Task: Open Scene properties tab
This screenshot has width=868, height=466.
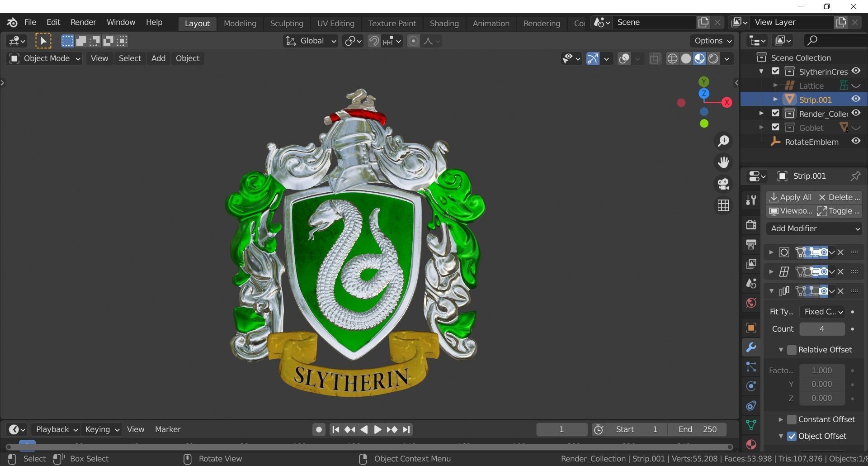Action: [x=751, y=283]
